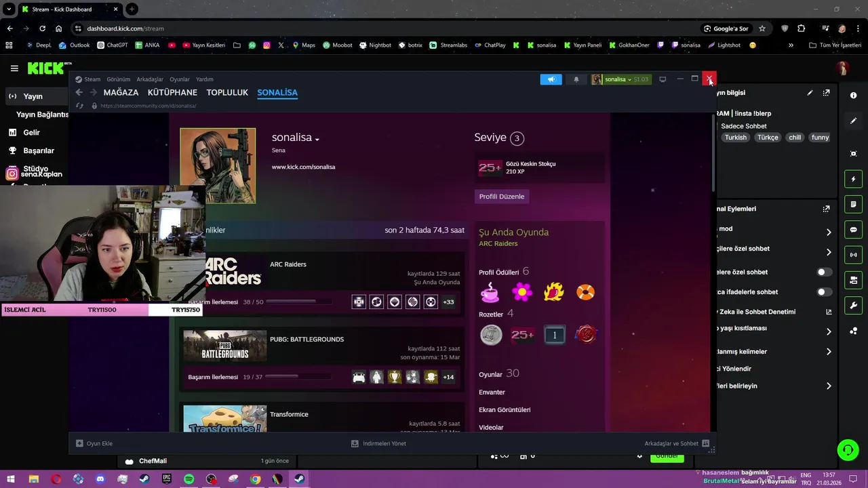Click the pink flower profile award
The image size is (868, 488).
pos(521,292)
